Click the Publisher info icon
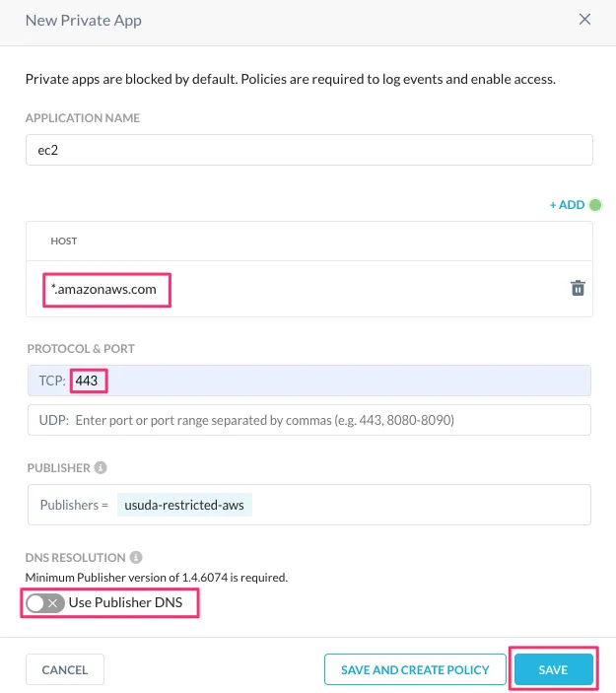 (102, 467)
